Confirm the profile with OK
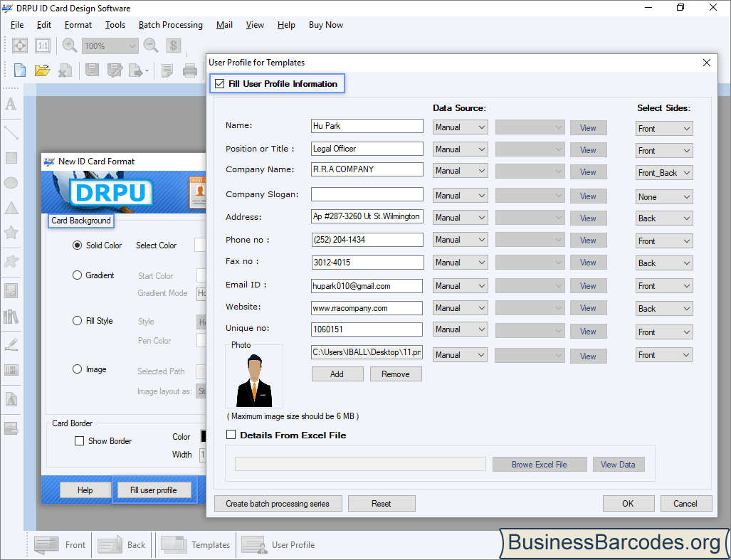This screenshot has width=731, height=560. [x=628, y=504]
